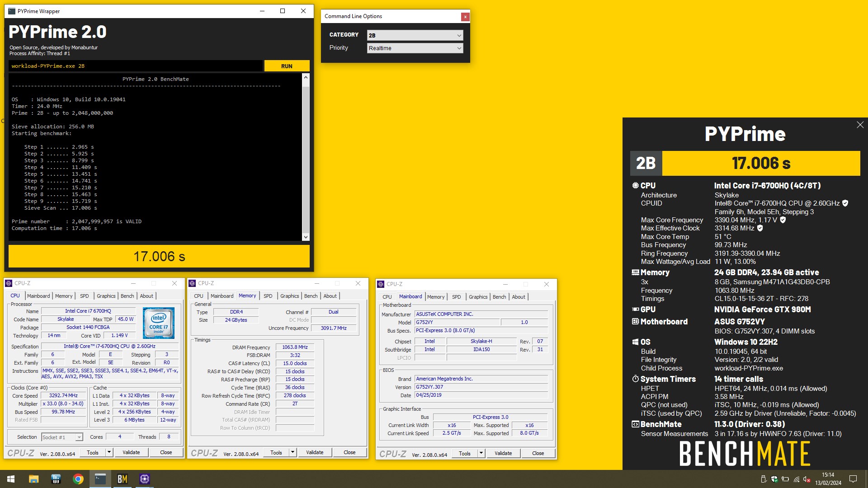Launch Google Chrome from the taskbar
868x488 pixels.
[78, 479]
